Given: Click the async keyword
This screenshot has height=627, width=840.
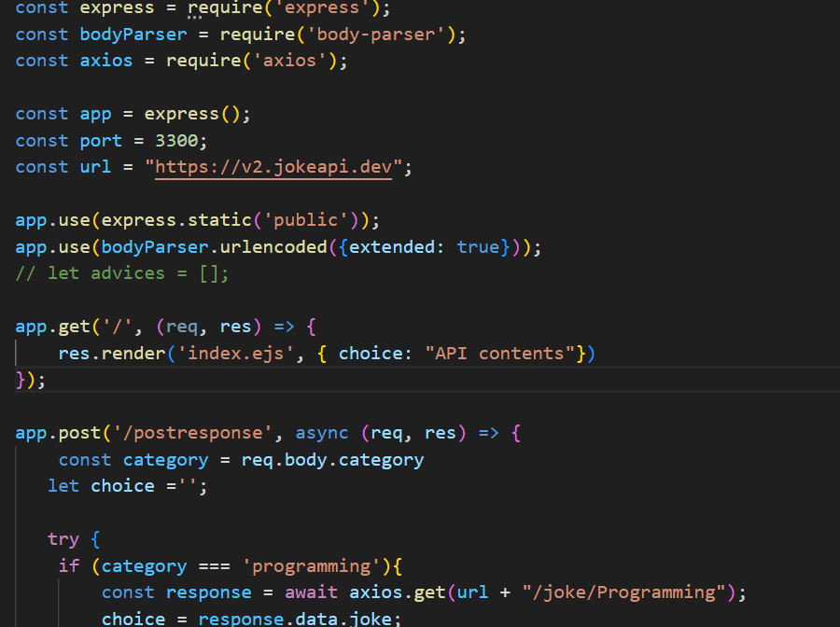Looking at the screenshot, I should click(x=321, y=433).
